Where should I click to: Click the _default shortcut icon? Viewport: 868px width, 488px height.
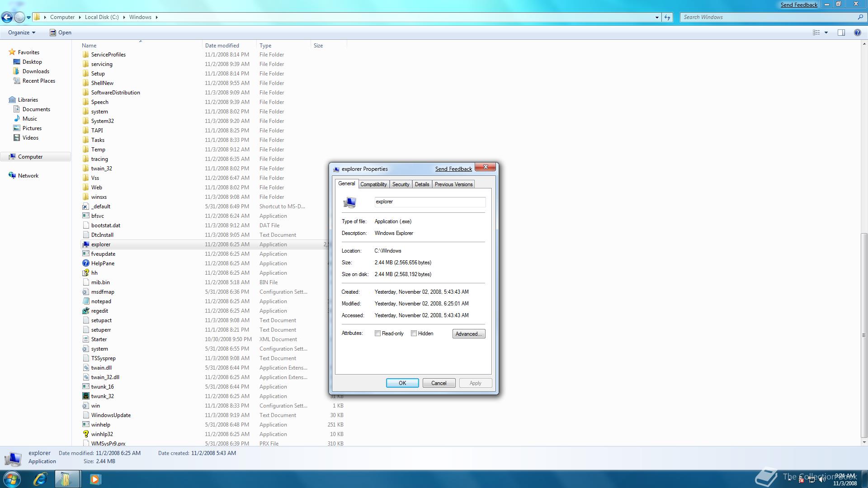pos(86,206)
